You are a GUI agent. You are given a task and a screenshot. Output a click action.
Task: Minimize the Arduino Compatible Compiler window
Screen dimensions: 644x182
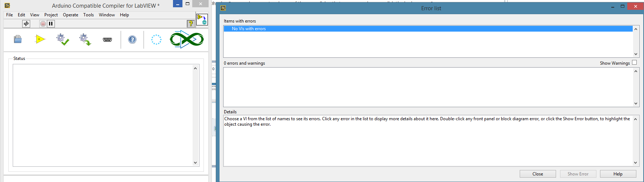coord(177,4)
